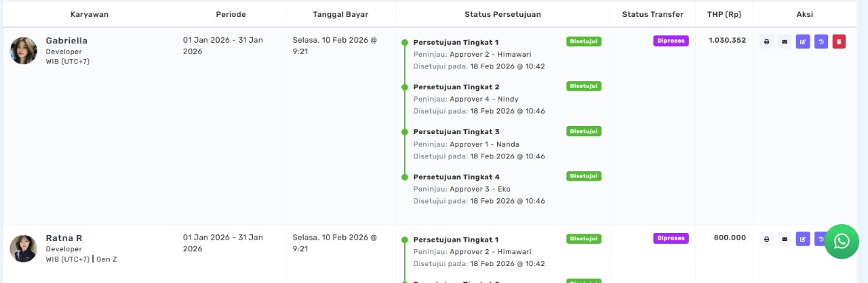Screen dimensions: 868x283
Task: Print Ratna R's payslip
Action: click(767, 239)
